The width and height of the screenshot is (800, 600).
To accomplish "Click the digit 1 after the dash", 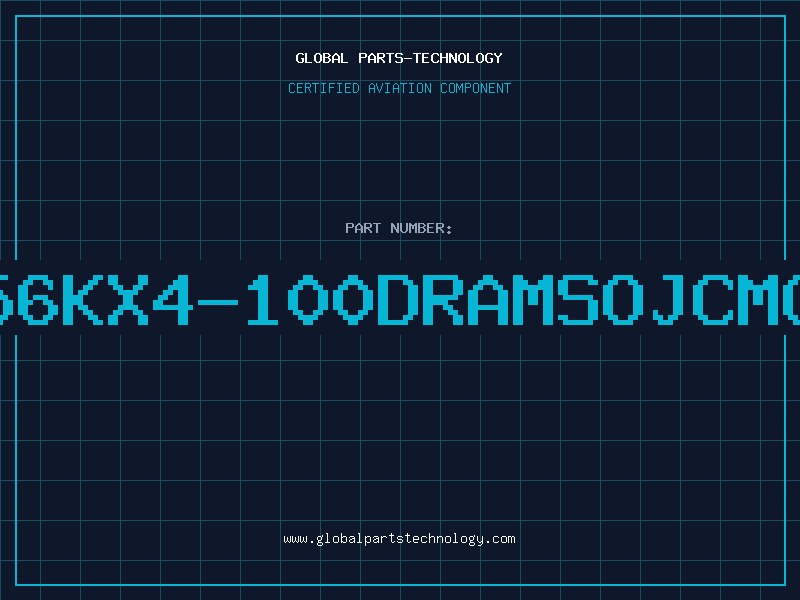I will click(263, 299).
